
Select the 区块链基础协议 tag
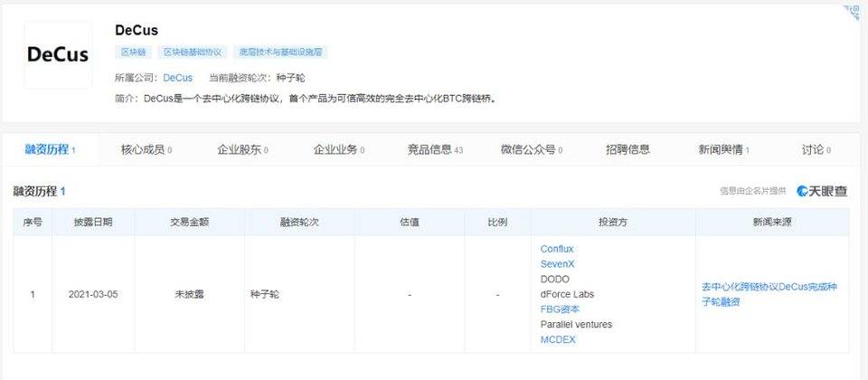click(193, 52)
